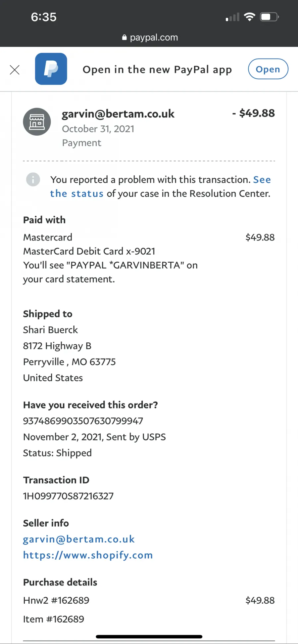Viewport: 298px width, 644px height.
Task: Open seller email garvin@bertam.co.uk link
Action: pos(79,539)
